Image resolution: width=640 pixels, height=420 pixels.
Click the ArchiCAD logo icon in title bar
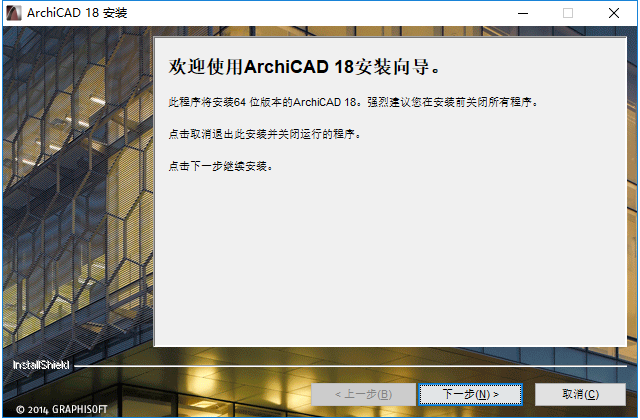click(13, 13)
